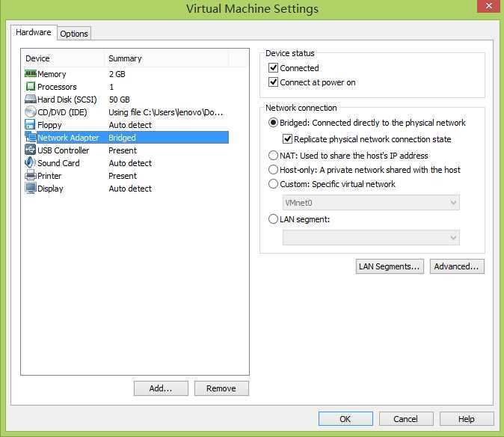Select the CD/DVD (IDE) label

click(62, 112)
